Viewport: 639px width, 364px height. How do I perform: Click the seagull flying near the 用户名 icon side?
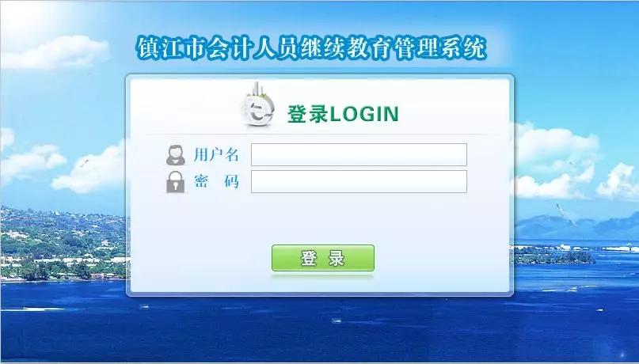85,163
